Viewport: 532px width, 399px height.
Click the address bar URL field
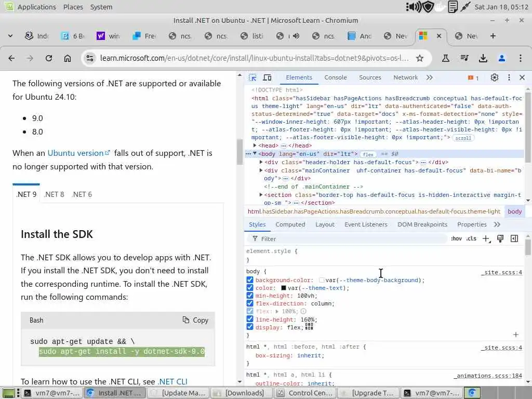click(255, 58)
